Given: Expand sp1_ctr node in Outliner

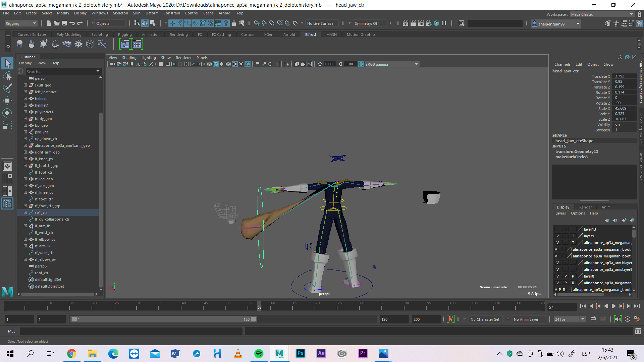Looking at the screenshot, I should 25,213.
